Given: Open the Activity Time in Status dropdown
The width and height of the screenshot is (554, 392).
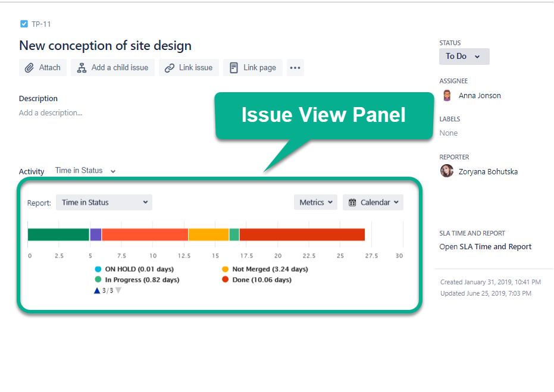Looking at the screenshot, I should [85, 171].
